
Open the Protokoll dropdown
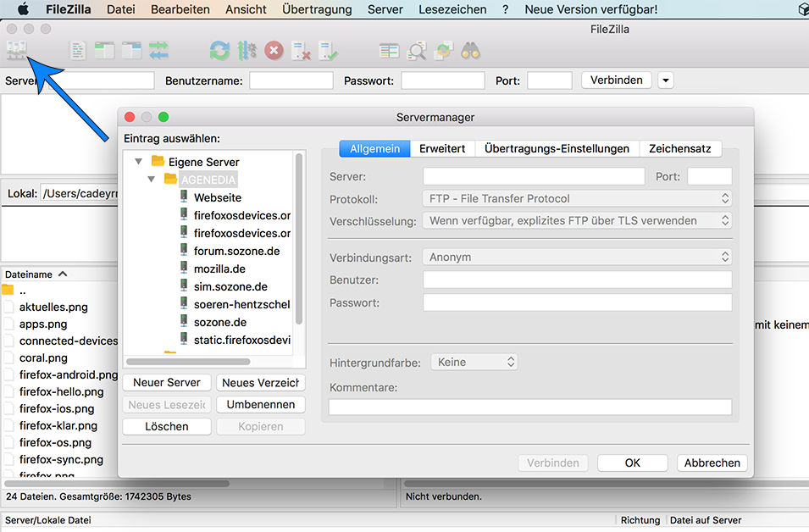pos(576,198)
